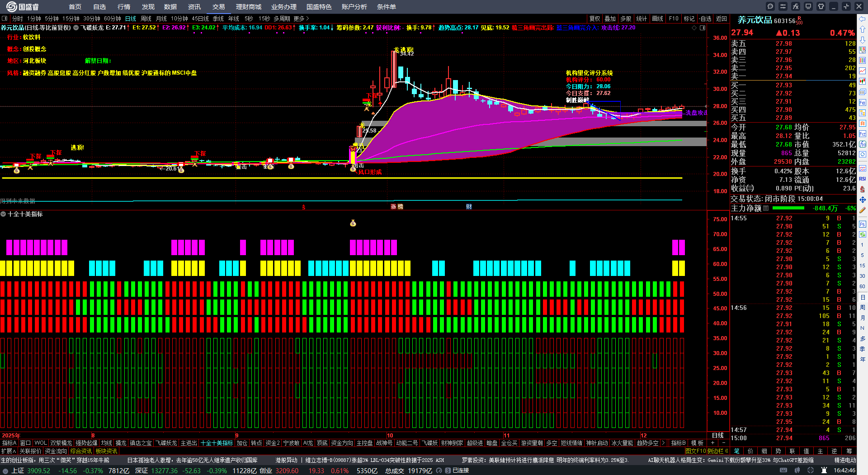This screenshot has width=868, height=475.
Task: Open the keyboard icon in status bar
Action: tap(783, 470)
